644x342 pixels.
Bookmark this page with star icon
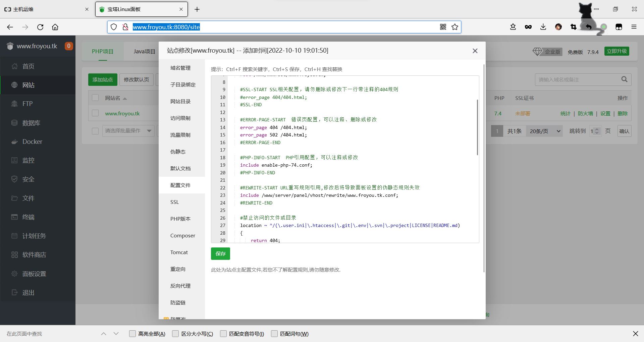pyautogui.click(x=455, y=27)
